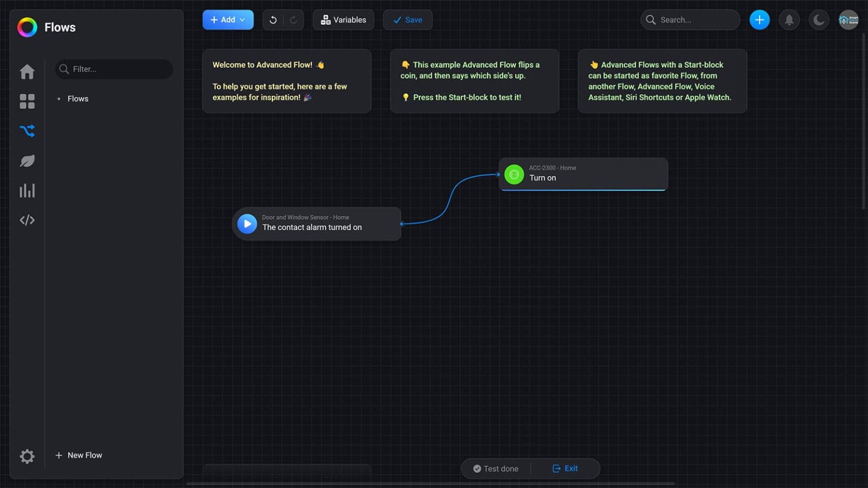Toggle dark mode moon icon
The image size is (868, 488).
[818, 20]
